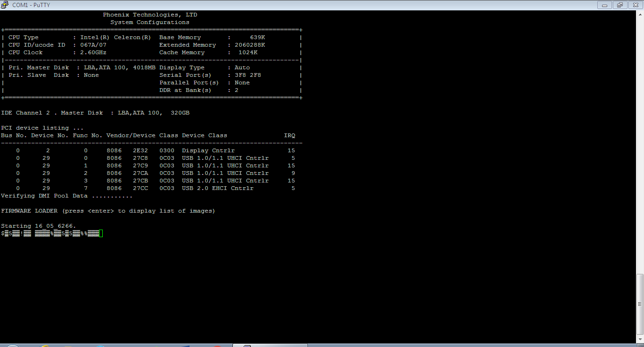
Task: Select the '3F8 2F8' serial ports value
Action: click(248, 75)
